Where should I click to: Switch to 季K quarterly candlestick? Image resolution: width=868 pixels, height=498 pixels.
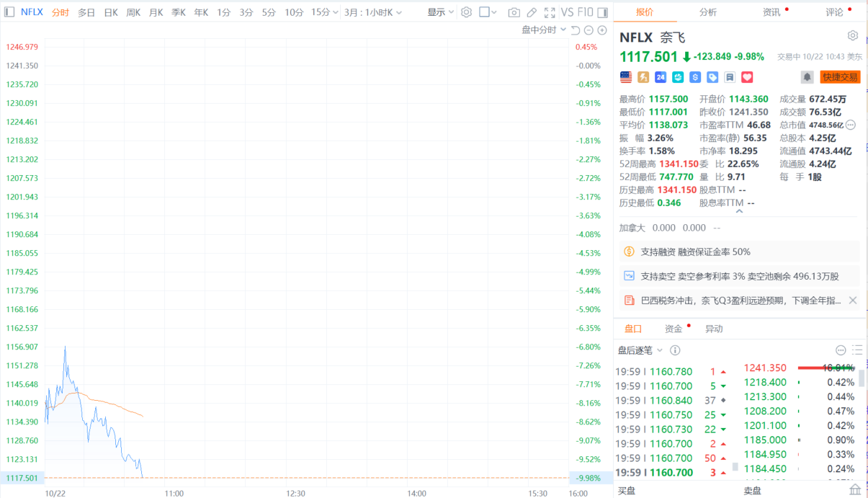click(x=179, y=12)
